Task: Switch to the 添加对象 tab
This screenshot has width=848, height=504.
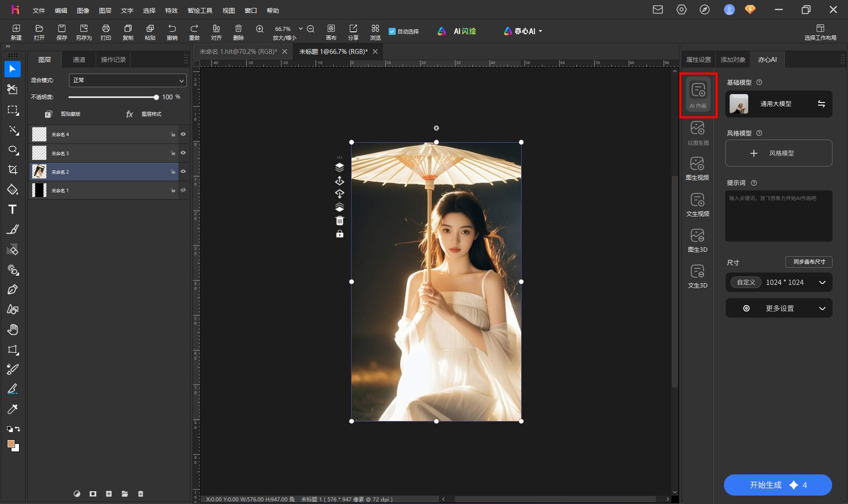Action: pyautogui.click(x=733, y=60)
